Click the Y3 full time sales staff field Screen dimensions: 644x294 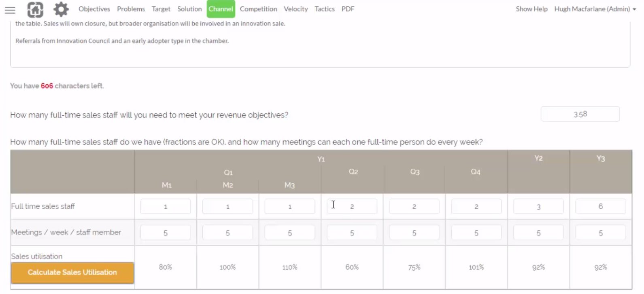pyautogui.click(x=601, y=206)
